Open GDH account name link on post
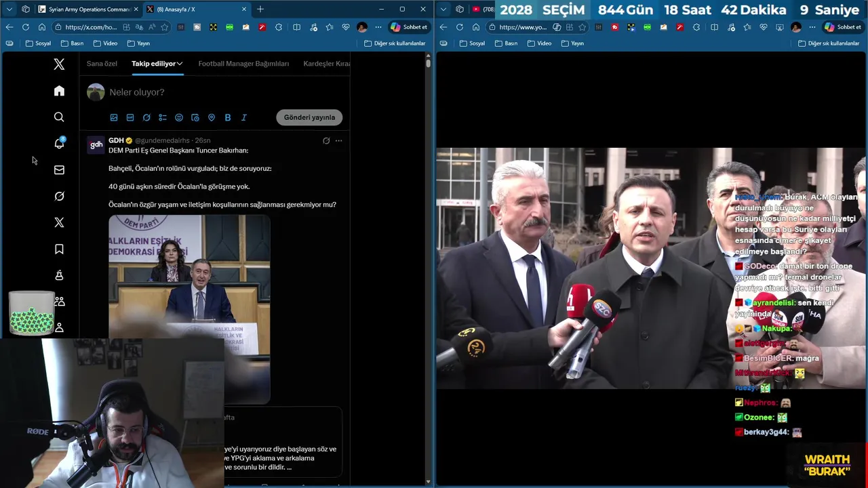 [x=116, y=140]
